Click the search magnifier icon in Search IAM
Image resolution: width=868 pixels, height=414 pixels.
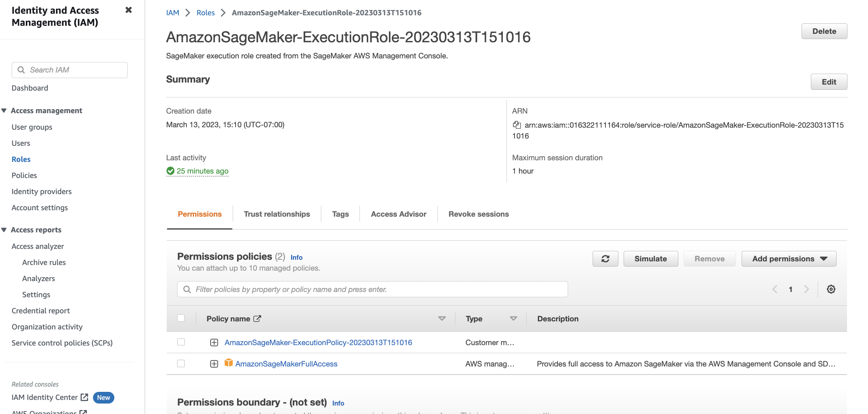point(21,70)
